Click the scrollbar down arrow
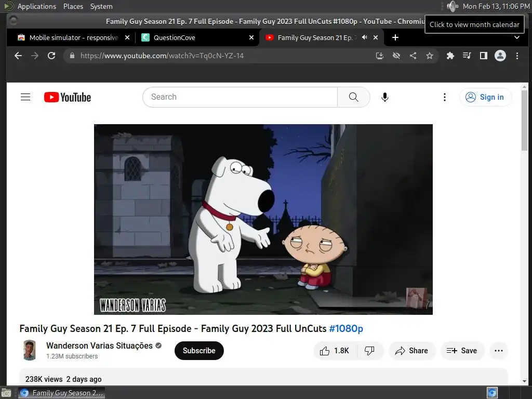The height and width of the screenshot is (399, 532). coord(525,381)
